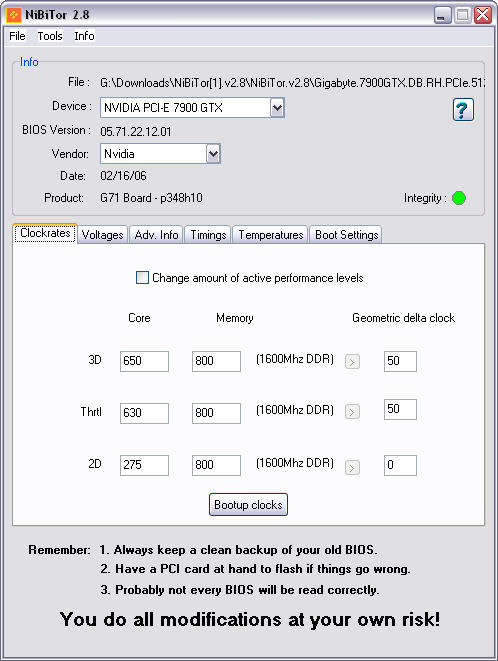Switch to the Adv. Info tab

(156, 235)
